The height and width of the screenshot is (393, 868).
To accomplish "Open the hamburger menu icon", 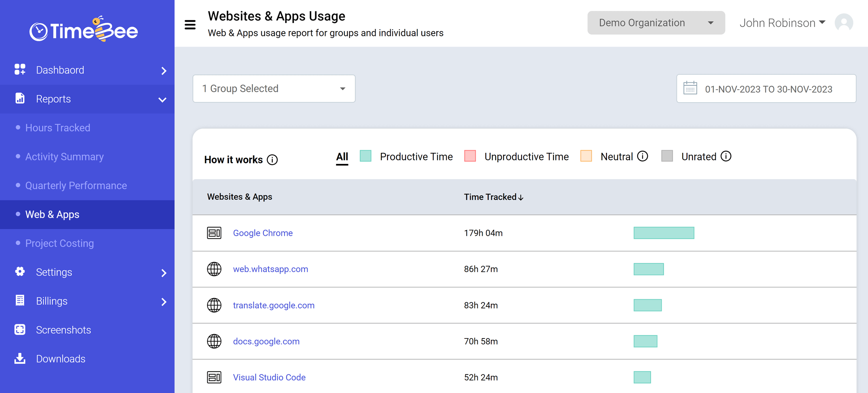I will click(190, 24).
